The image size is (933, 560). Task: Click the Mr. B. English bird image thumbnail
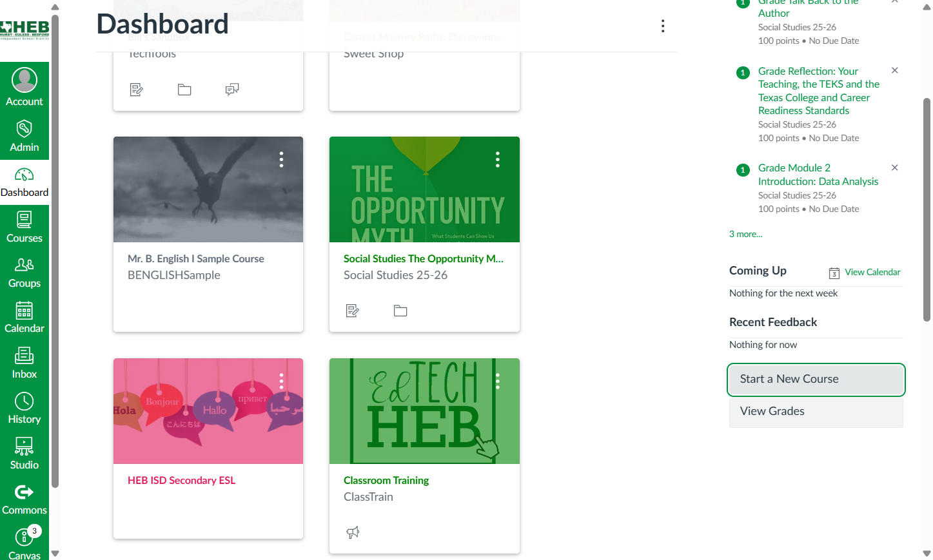(208, 189)
